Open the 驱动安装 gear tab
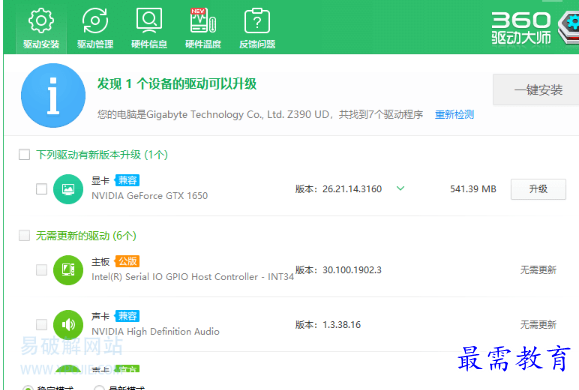Image resolution: width=579 pixels, height=390 pixels. 41,28
